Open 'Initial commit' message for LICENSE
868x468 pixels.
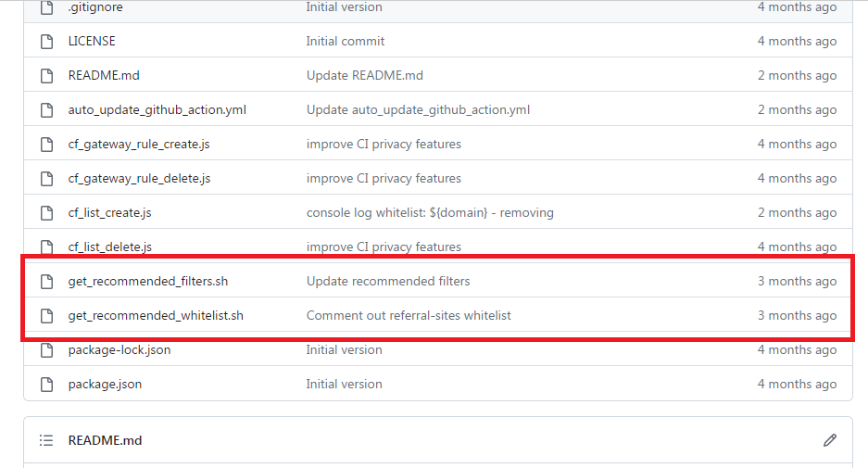pos(345,41)
